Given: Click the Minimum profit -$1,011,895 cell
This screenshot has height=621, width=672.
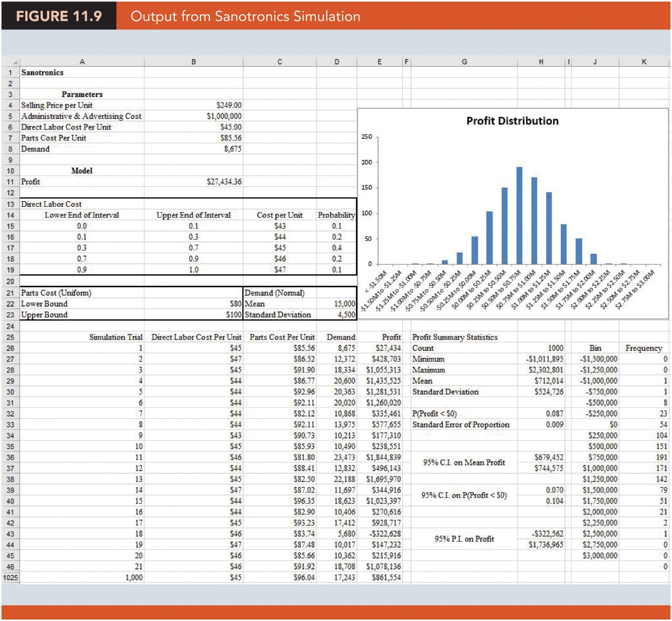Looking at the screenshot, I should click(540, 359).
